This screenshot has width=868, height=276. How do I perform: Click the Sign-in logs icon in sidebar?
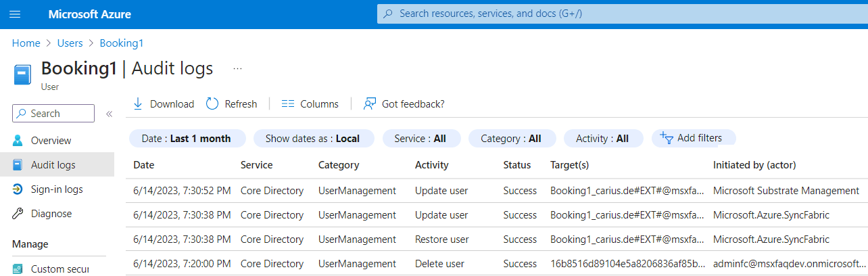click(18, 189)
